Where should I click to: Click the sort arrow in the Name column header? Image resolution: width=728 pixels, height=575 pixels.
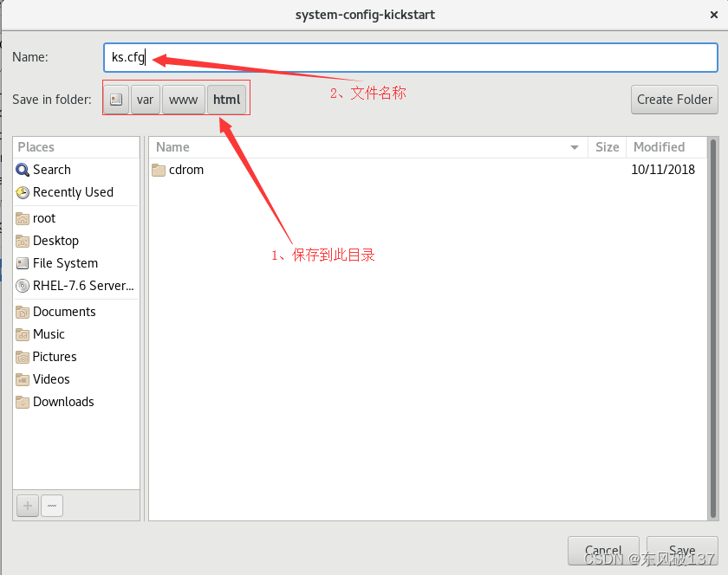(574, 147)
